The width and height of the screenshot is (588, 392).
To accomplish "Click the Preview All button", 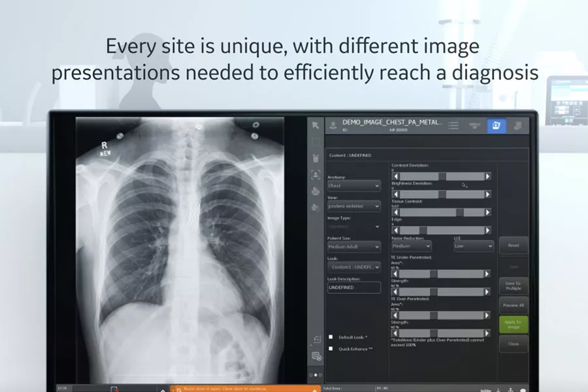I will [514, 305].
